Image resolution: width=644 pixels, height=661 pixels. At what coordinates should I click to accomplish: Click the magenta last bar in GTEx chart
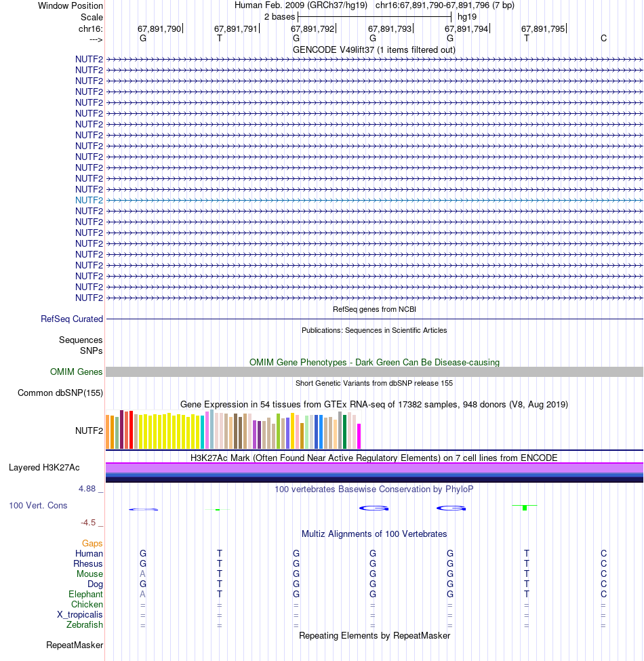pos(359,437)
